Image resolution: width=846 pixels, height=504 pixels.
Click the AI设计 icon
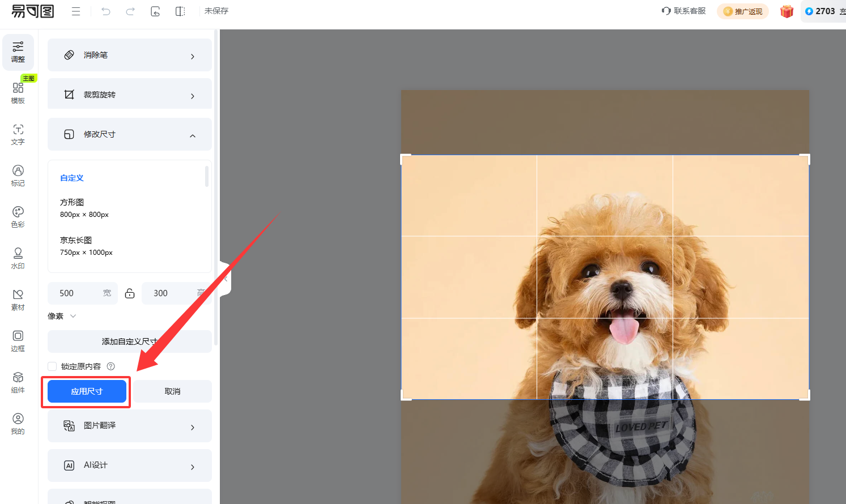(x=69, y=465)
